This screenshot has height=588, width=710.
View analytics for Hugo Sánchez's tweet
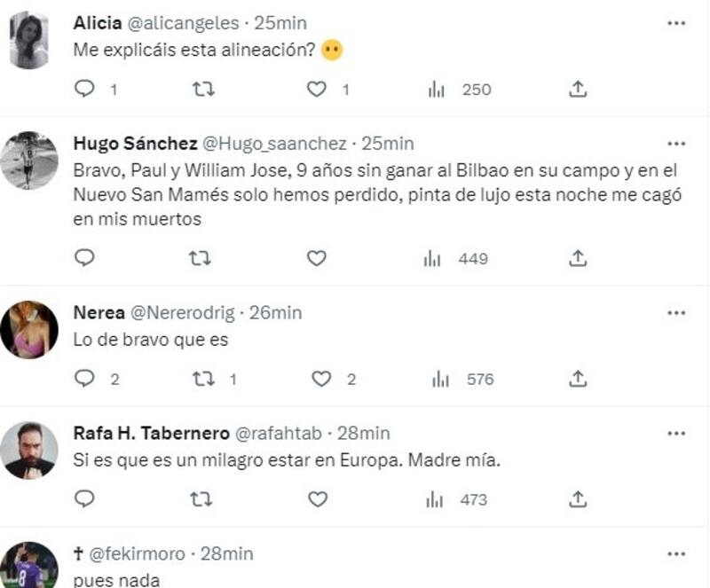click(x=434, y=258)
